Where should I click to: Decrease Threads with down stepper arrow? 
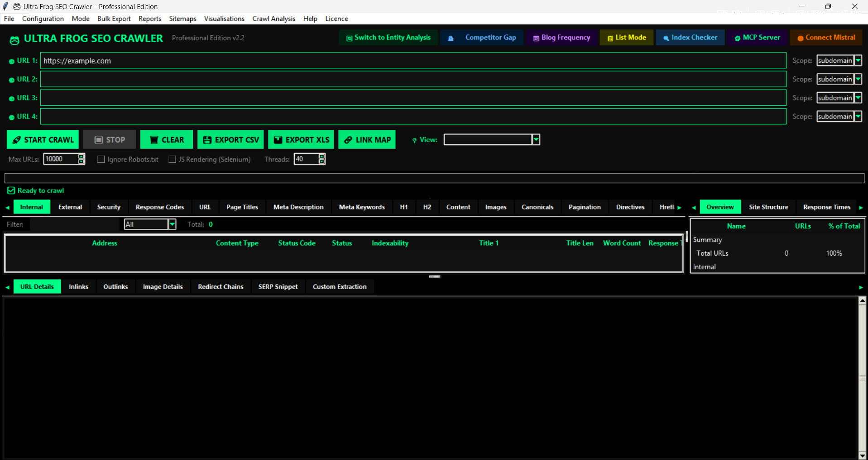[322, 161]
